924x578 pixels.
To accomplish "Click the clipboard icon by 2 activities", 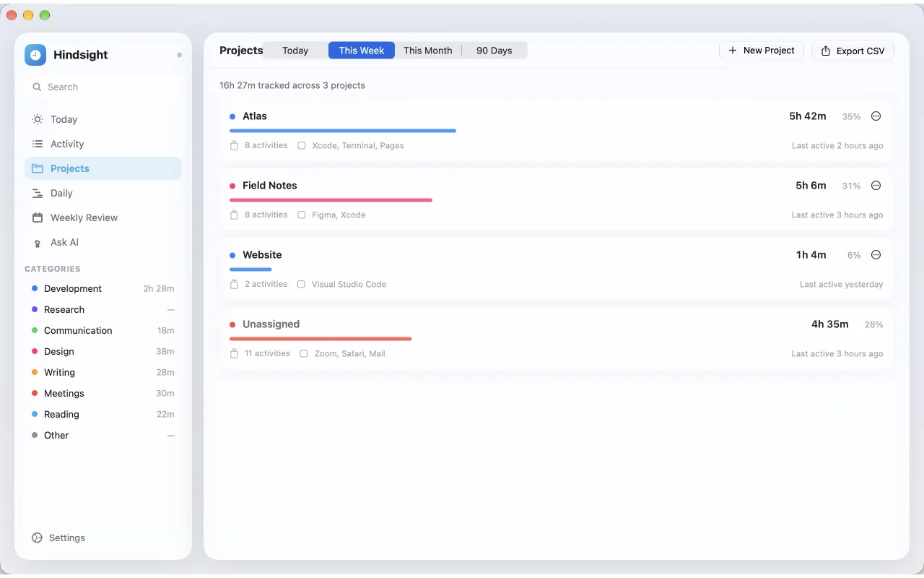I will click(x=234, y=284).
